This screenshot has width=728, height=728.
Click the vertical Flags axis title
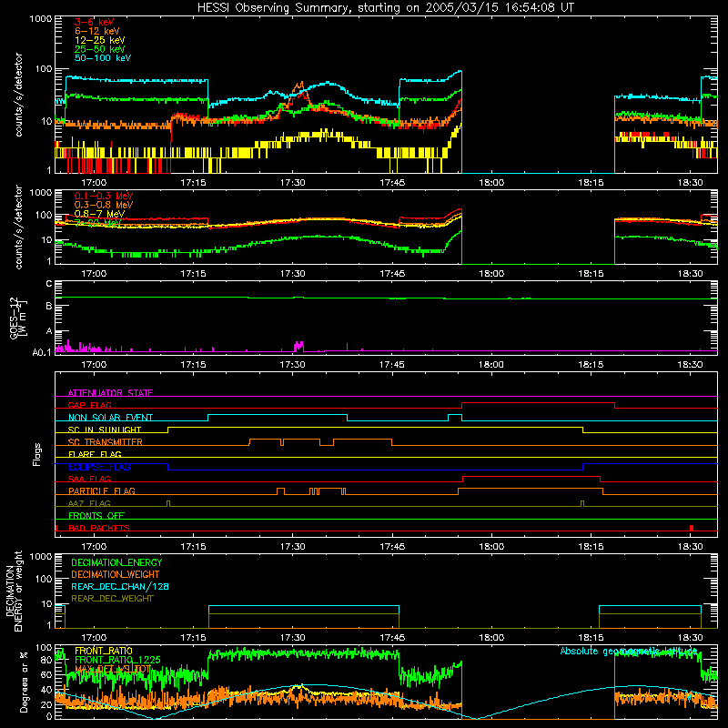[x=37, y=454]
